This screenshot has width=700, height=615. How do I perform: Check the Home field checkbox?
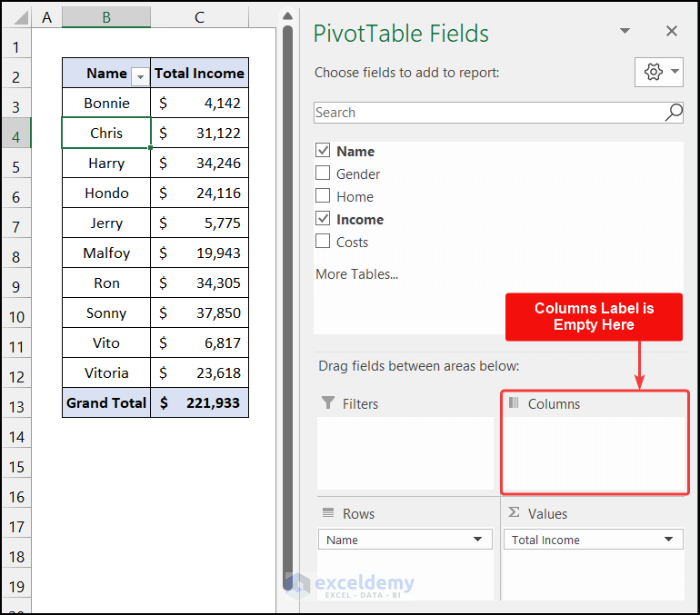323,196
